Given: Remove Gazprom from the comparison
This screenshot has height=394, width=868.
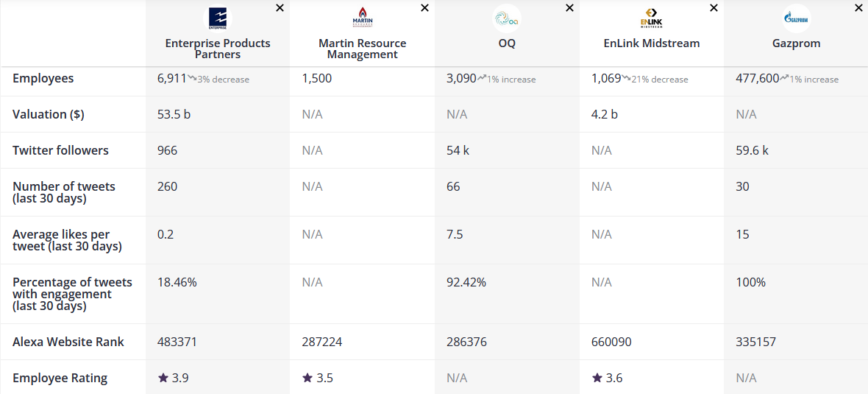Looking at the screenshot, I should click(858, 8).
